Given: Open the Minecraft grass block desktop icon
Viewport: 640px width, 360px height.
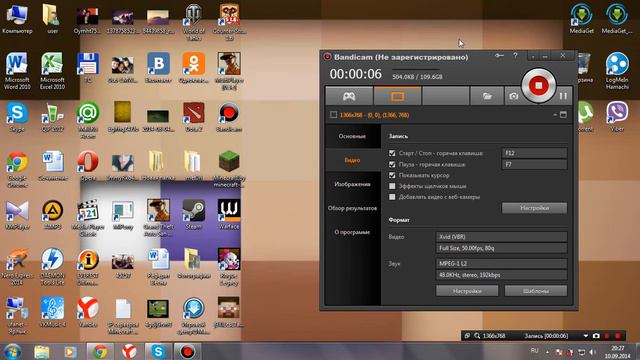Looking at the screenshot, I should (x=229, y=169).
